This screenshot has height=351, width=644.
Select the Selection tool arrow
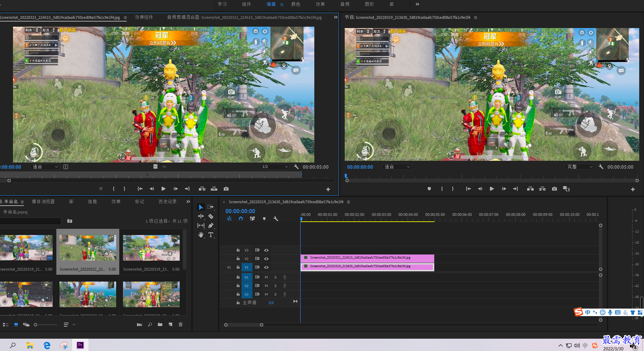(x=201, y=207)
